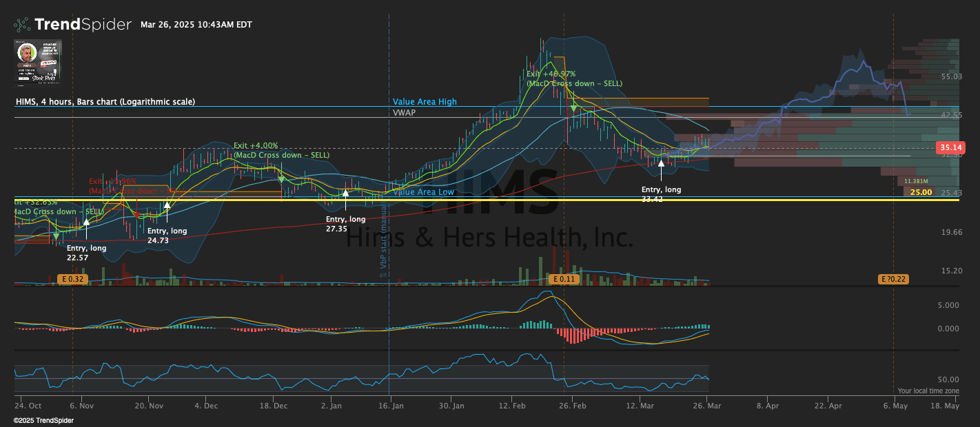Click the '26. Feb' date axis label

pyautogui.click(x=573, y=407)
